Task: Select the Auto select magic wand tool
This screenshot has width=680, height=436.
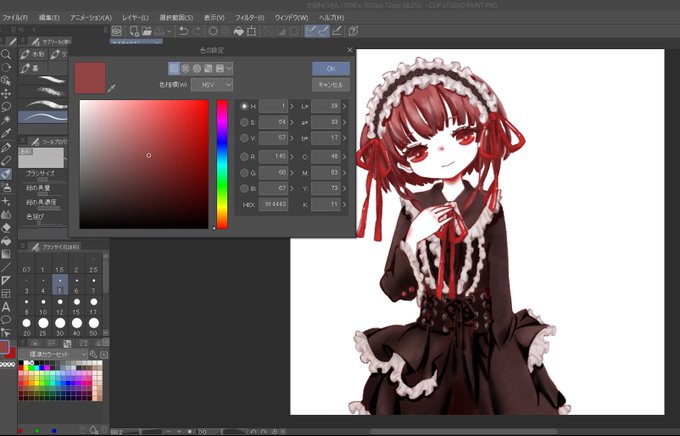Action: pyautogui.click(x=6, y=120)
